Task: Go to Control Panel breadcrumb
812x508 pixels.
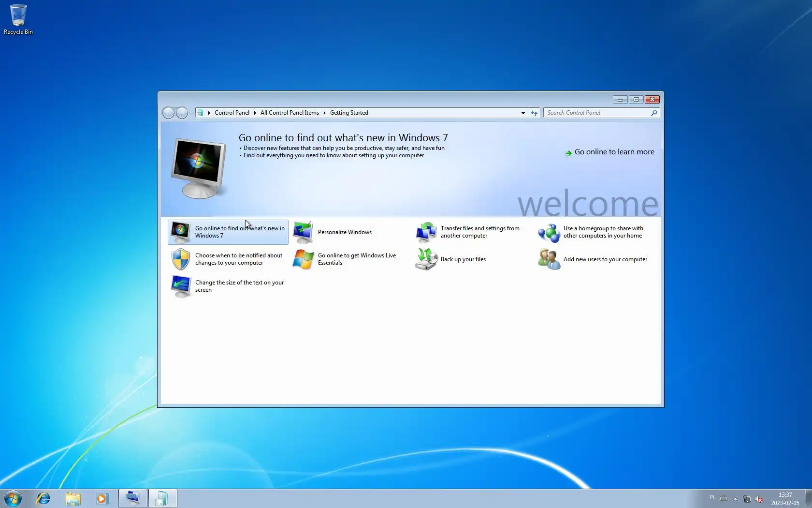Action: click(x=232, y=113)
